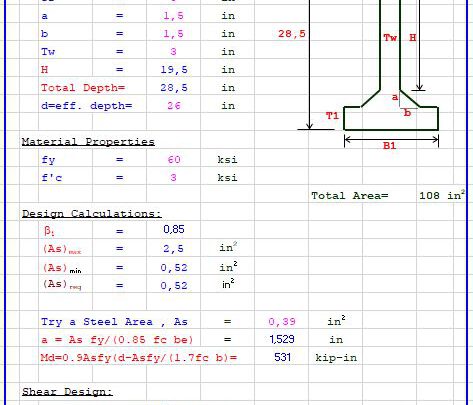Select the value 1,5 for parameter a
The width and height of the screenshot is (473, 405).
(x=173, y=16)
